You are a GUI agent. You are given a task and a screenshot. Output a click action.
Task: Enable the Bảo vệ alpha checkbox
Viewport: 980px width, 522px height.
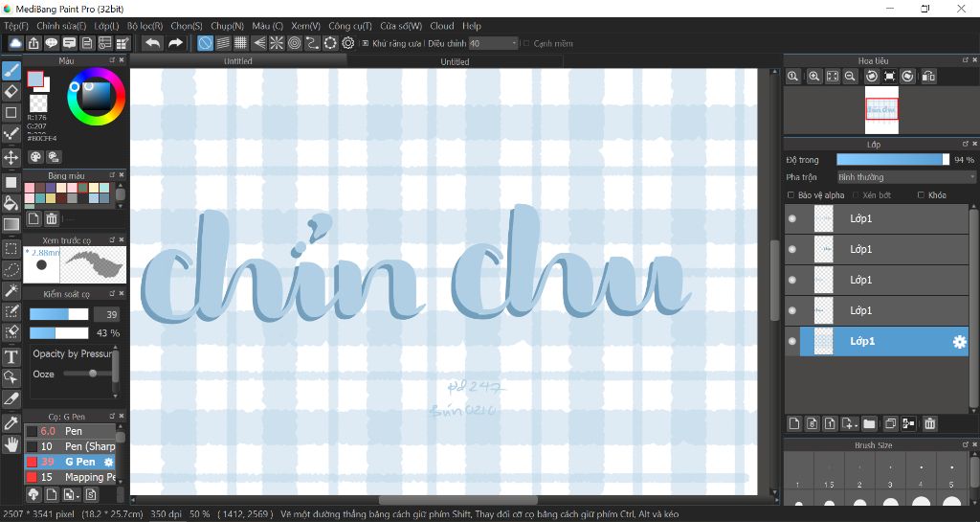pos(791,195)
